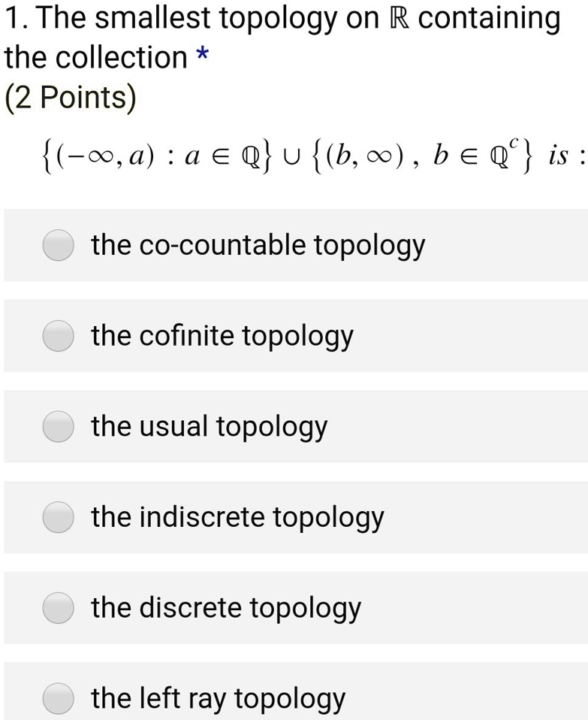588x720 pixels.
Task: Click the indiscrete topology option row
Action: point(294,517)
